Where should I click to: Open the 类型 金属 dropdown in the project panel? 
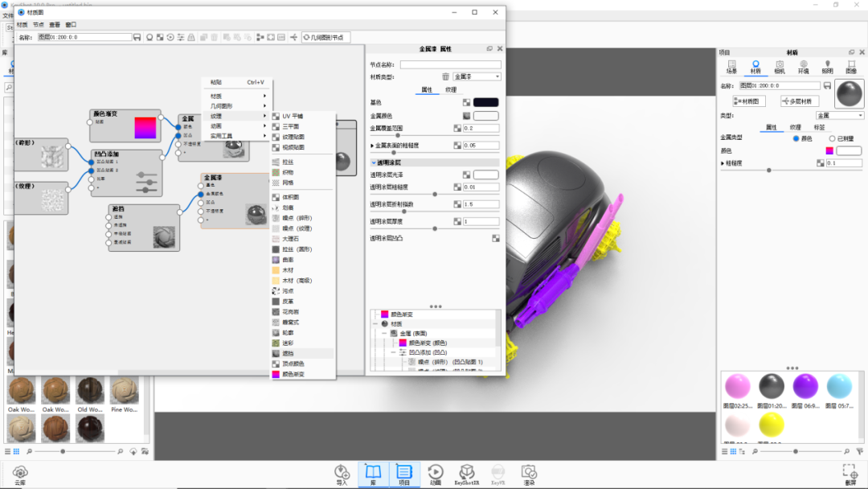pyautogui.click(x=840, y=115)
